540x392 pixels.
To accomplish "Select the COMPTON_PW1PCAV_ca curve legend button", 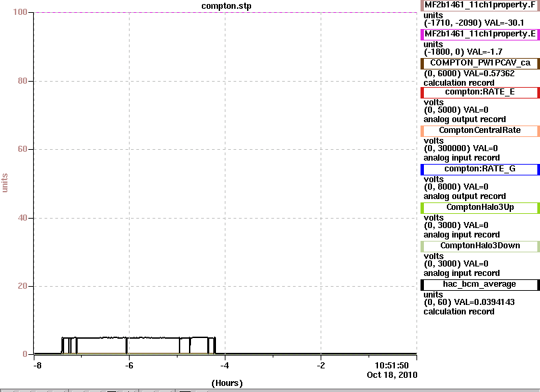I will point(480,63).
